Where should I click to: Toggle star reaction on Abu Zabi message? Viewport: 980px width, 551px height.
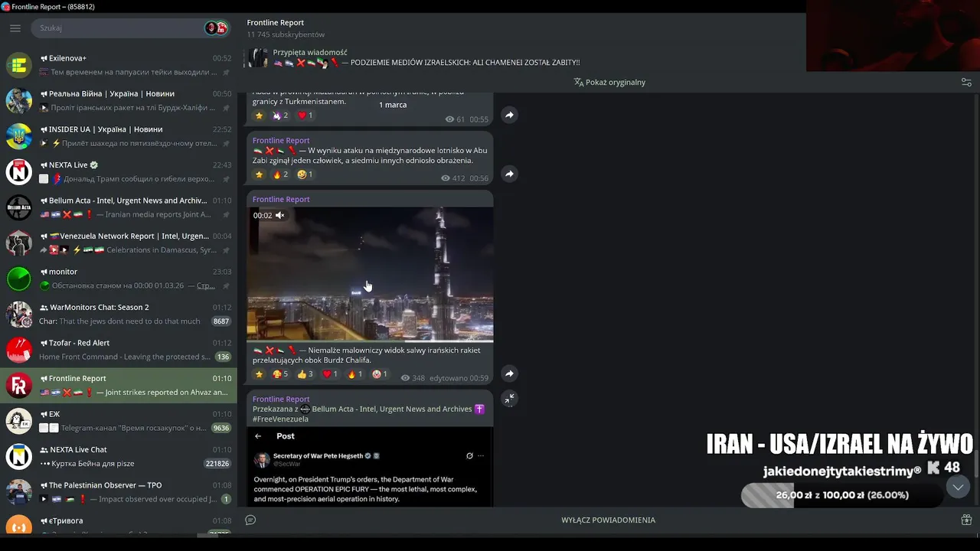coord(259,174)
